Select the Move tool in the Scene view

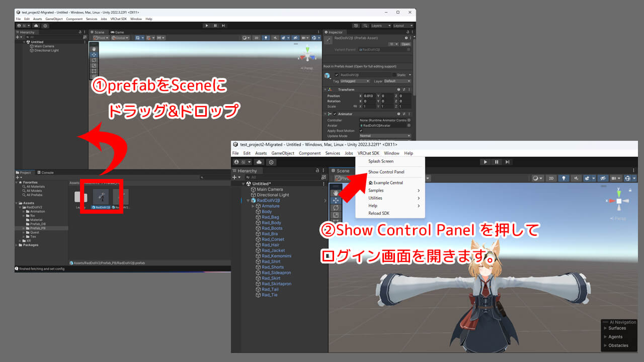pyautogui.click(x=336, y=200)
